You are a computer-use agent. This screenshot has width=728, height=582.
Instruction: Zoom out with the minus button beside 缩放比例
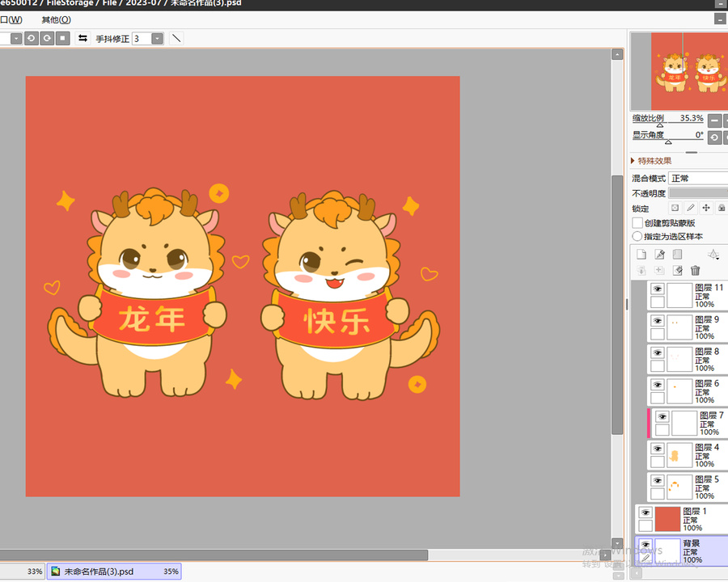click(x=714, y=120)
